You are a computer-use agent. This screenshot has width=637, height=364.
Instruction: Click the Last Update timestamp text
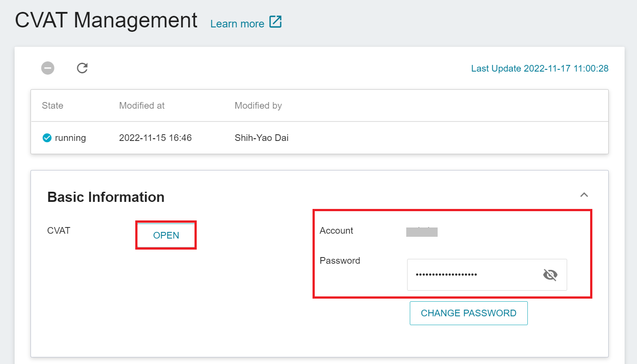tap(540, 68)
